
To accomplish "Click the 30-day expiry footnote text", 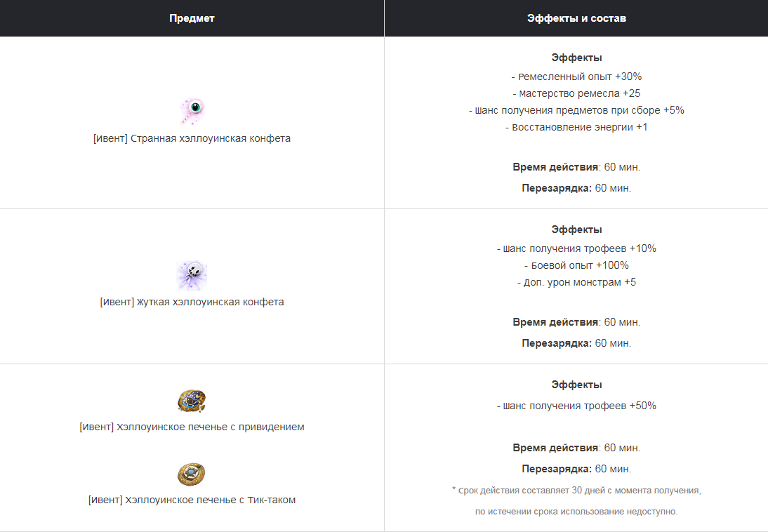I will [x=576, y=500].
